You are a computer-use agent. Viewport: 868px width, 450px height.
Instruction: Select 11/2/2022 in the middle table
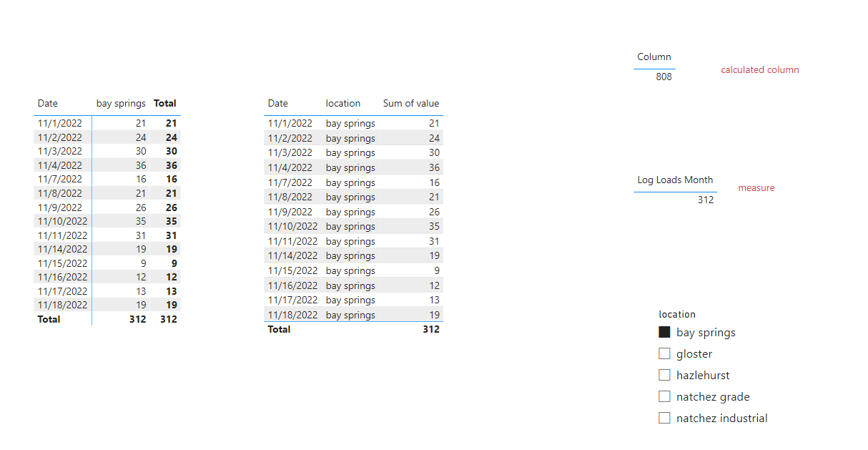290,138
